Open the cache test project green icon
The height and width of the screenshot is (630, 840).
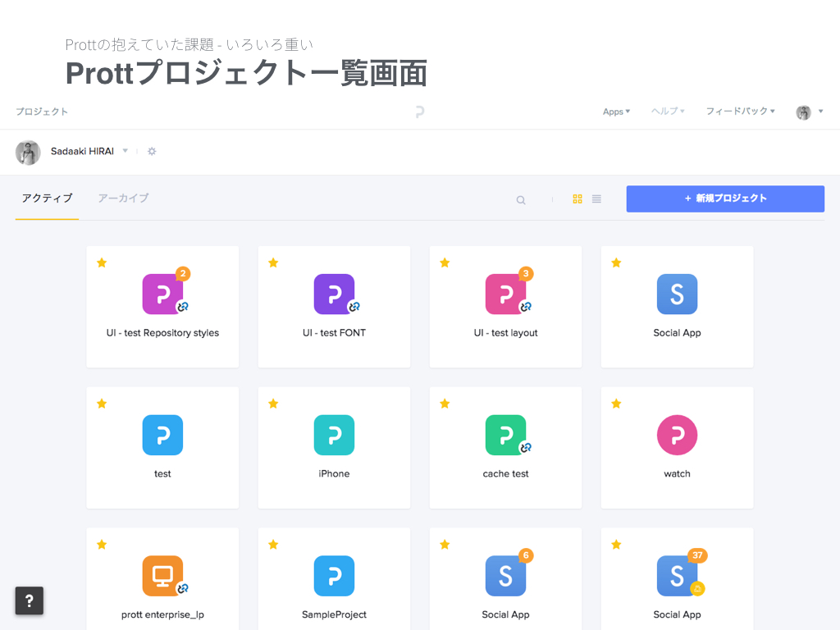[505, 435]
